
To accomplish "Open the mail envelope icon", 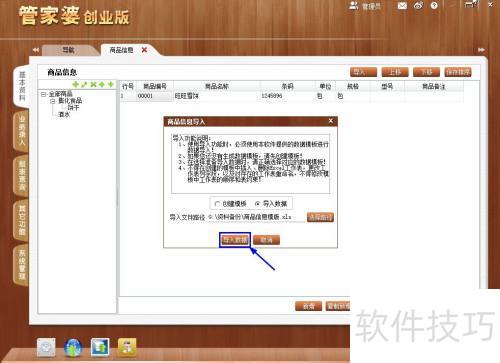I will tap(402, 6).
